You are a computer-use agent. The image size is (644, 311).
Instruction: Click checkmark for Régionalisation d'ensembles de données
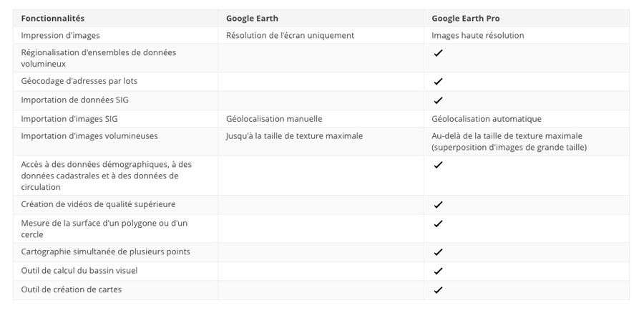(x=438, y=53)
